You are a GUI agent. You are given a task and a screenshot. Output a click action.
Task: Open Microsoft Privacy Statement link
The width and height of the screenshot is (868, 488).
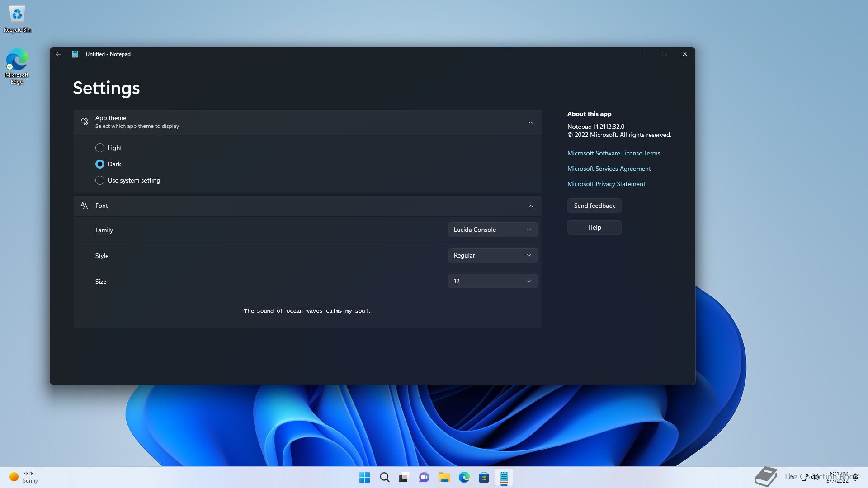point(606,184)
